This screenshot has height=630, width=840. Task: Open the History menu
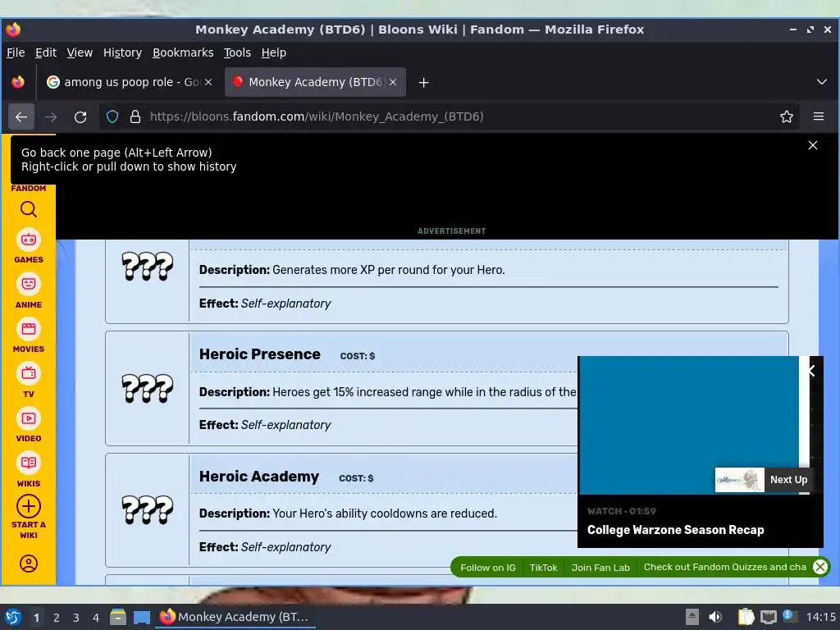coord(122,52)
